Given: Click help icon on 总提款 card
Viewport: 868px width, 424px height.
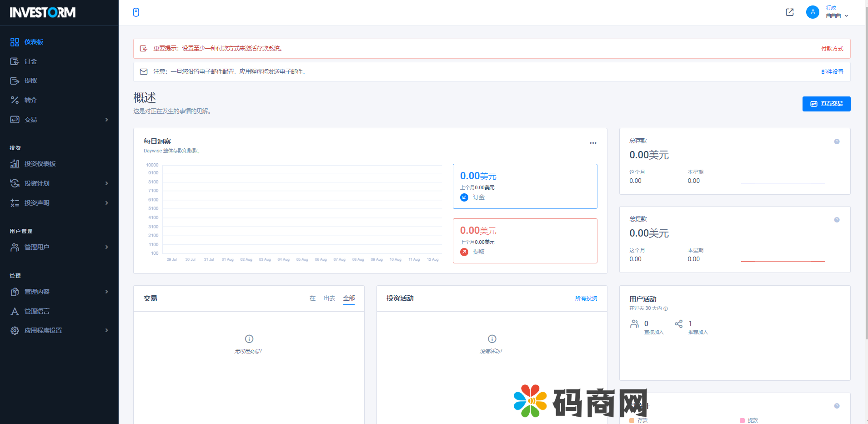Looking at the screenshot, I should (836, 220).
